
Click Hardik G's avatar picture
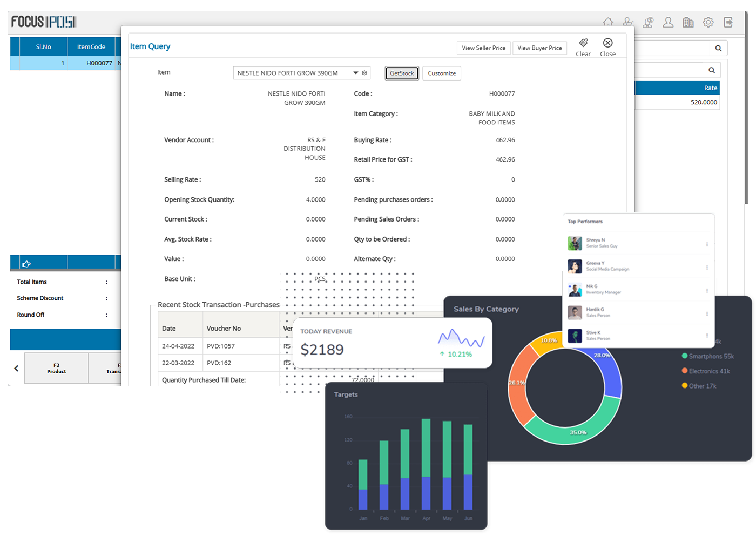[x=575, y=312]
